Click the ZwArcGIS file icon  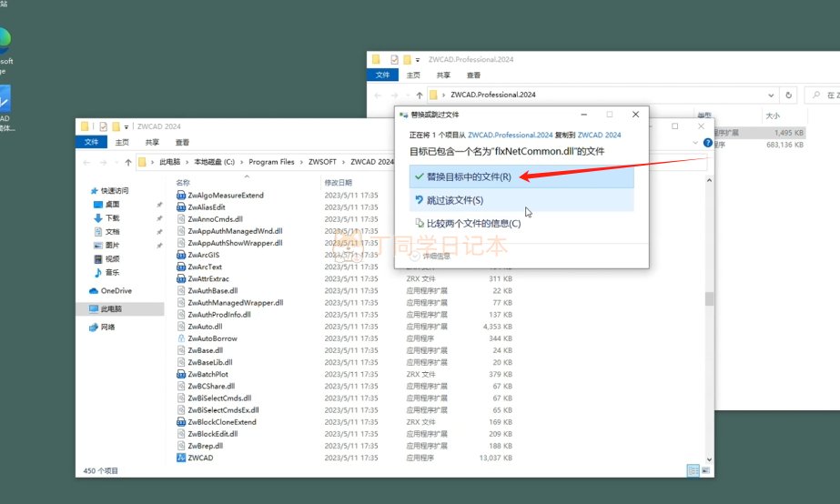(x=180, y=255)
